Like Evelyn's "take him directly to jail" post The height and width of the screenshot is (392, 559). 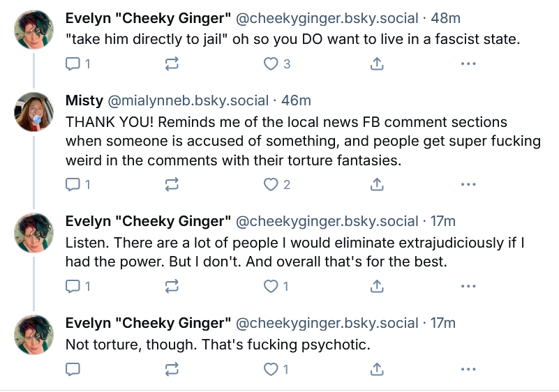[x=271, y=64]
